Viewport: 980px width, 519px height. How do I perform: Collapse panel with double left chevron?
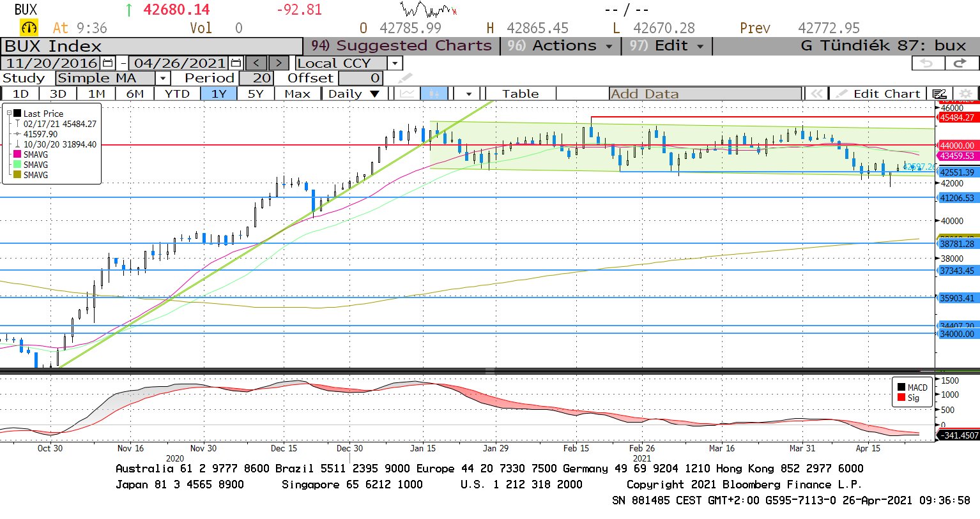click(x=816, y=94)
